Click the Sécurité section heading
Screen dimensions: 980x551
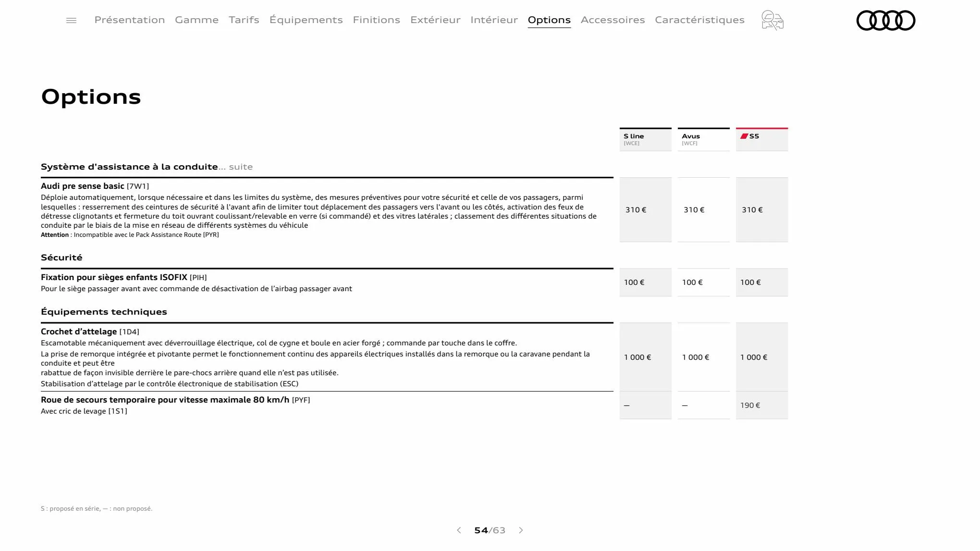point(61,257)
